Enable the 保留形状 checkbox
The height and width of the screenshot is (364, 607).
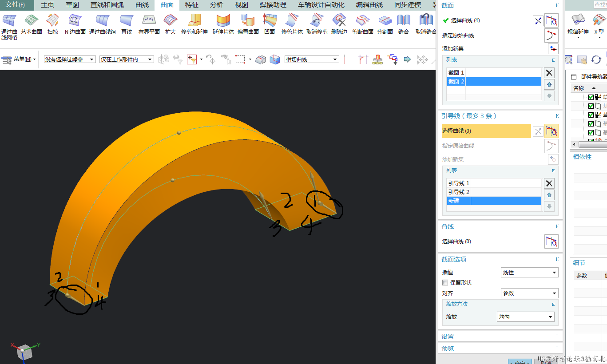pos(445,283)
